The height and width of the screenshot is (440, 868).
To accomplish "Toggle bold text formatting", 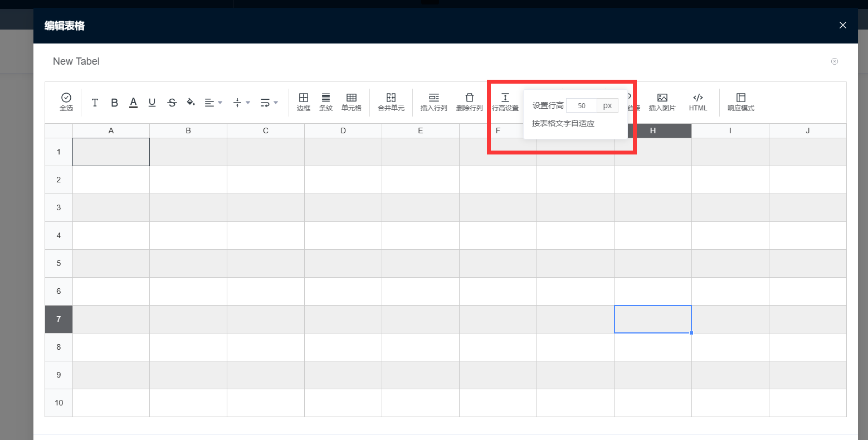I will (114, 103).
